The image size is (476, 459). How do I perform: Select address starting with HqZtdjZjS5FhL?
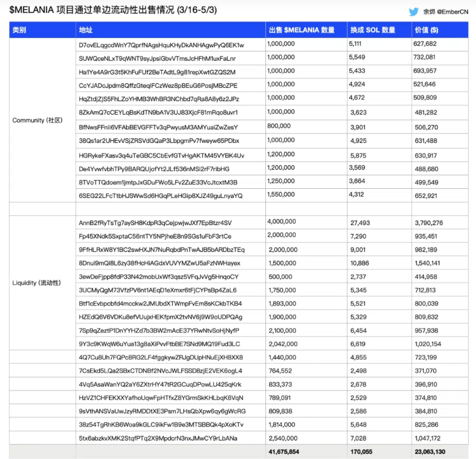pos(159,99)
